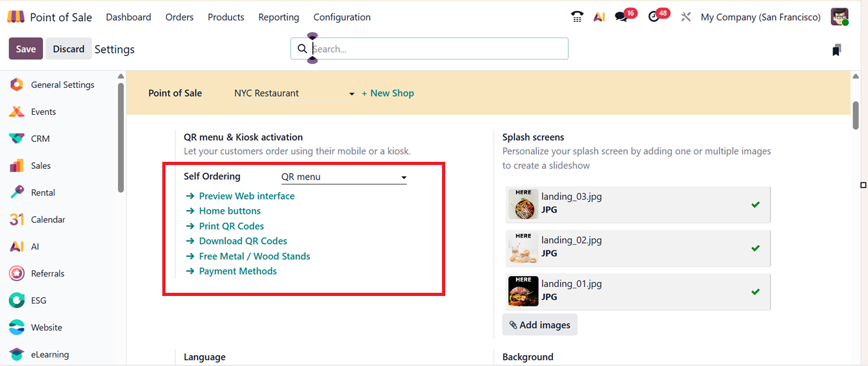
Task: Open Calendar settings in the sidebar
Action: coord(47,220)
